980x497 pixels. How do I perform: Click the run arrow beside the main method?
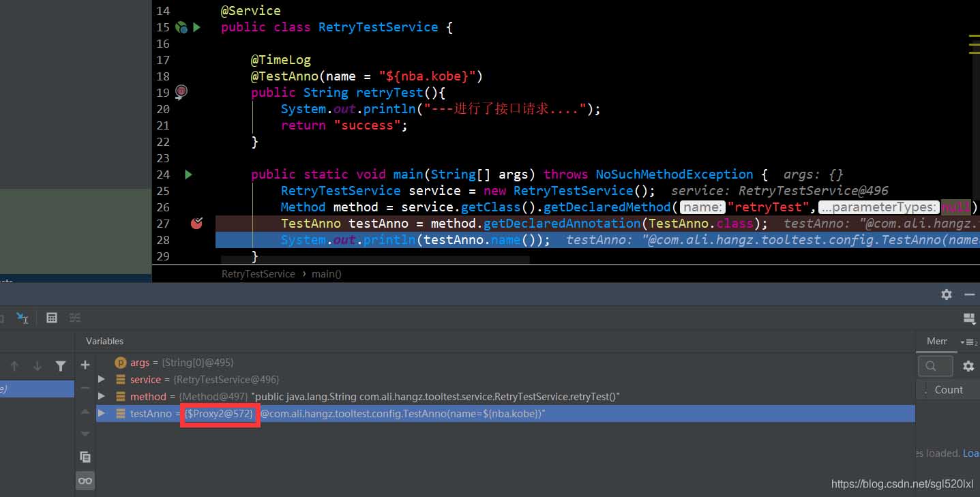click(188, 175)
